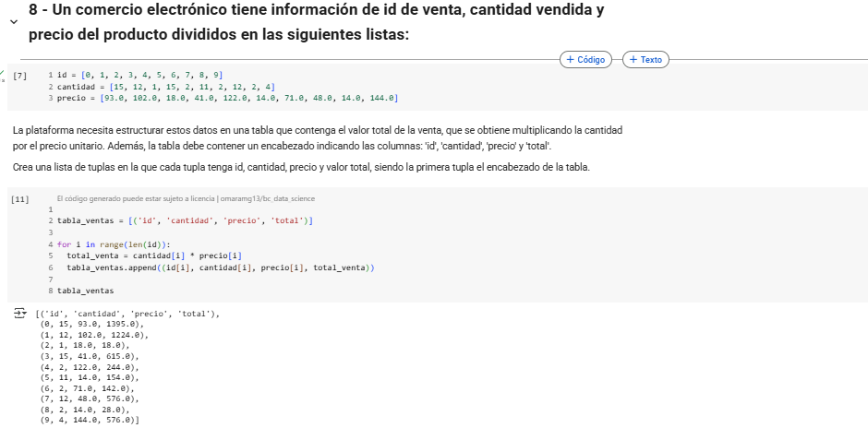This screenshot has width=868, height=428.
Task: Click the 'cantidad = [15, 12...' code line
Action: [166, 87]
